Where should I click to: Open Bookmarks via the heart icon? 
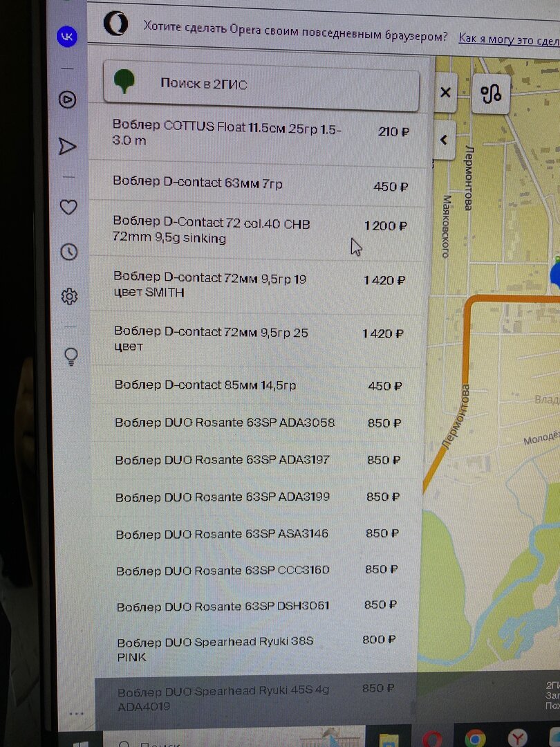68,207
